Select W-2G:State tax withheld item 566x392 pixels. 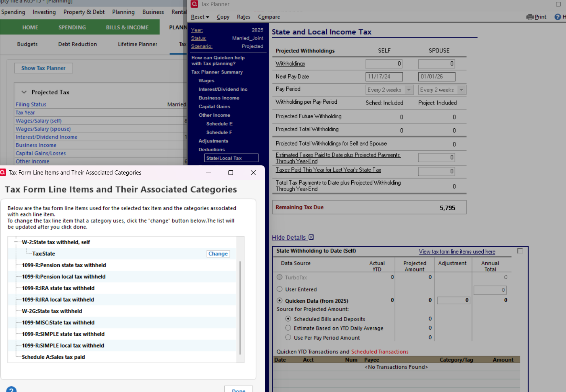coord(52,311)
